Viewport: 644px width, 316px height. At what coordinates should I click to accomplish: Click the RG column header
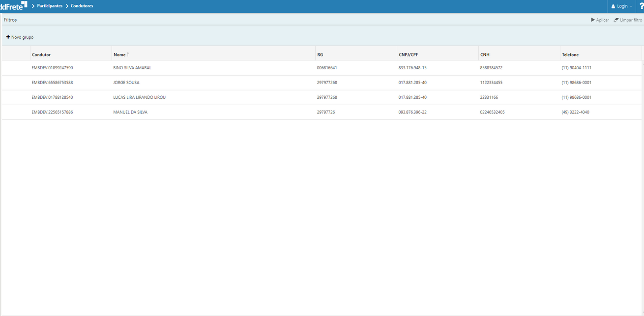point(320,55)
